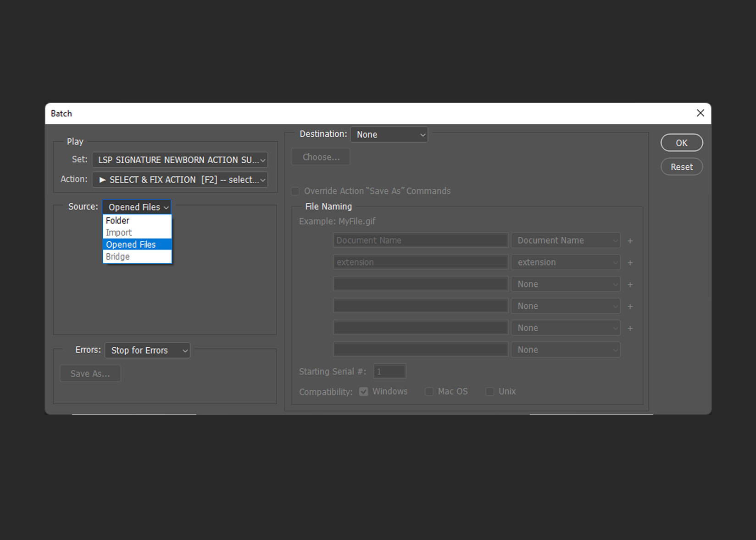Open the Action dropdown
756x540 pixels.
click(180, 180)
